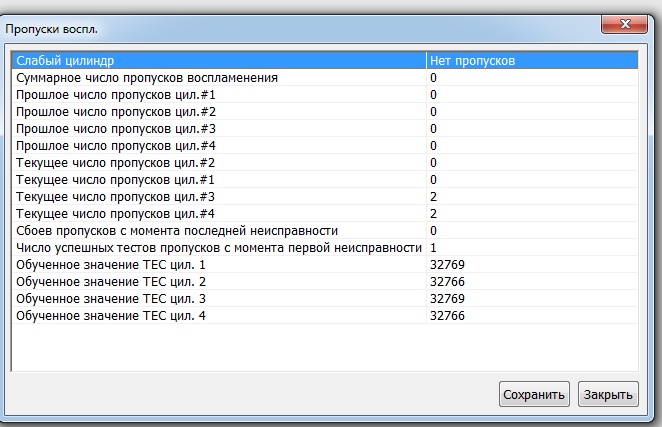Select Число успешных тестов пропусков row
The width and height of the screenshot is (662, 427).
325,247
